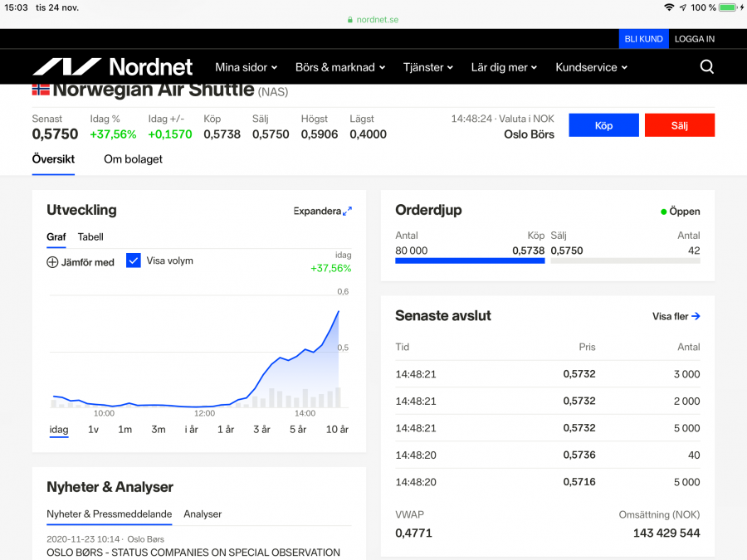This screenshot has width=747, height=560.
Task: Click the Jämför med plus icon
Action: click(52, 262)
